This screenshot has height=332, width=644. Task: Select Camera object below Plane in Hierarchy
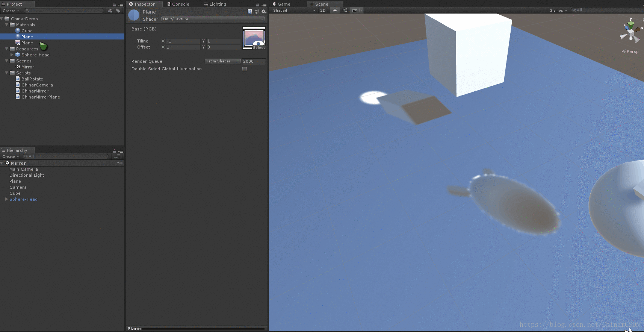pos(18,187)
